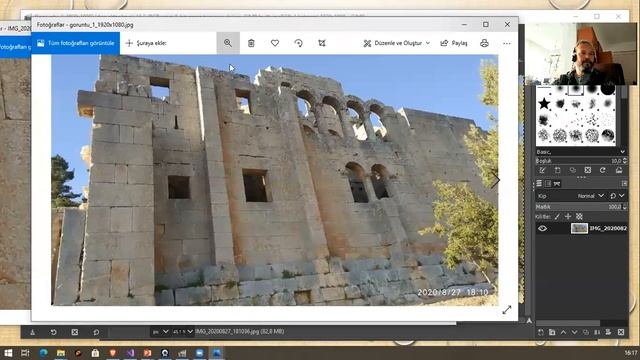640x360 pixels.
Task: Reset tool options icon in GIMP bottom bar
Action: coord(96,332)
